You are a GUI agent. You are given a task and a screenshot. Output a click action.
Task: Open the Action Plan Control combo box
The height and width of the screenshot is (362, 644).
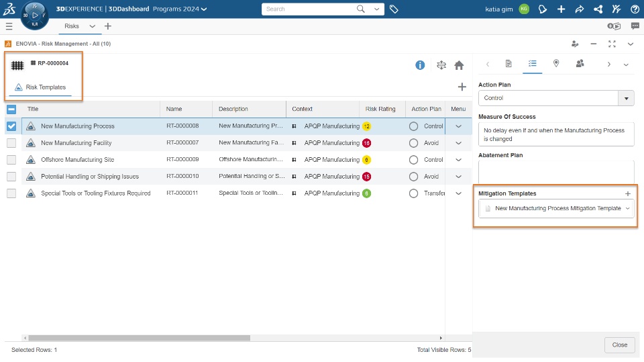[x=556, y=98]
